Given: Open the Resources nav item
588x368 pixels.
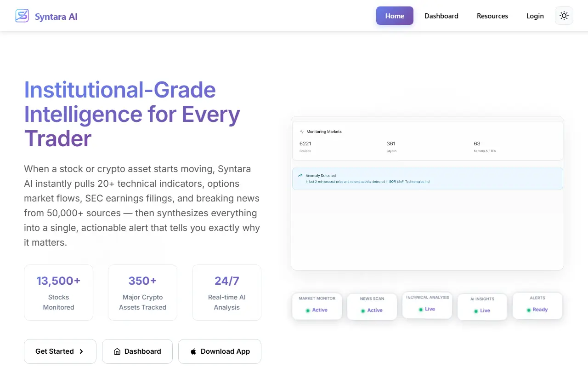Looking at the screenshot, I should [492, 16].
